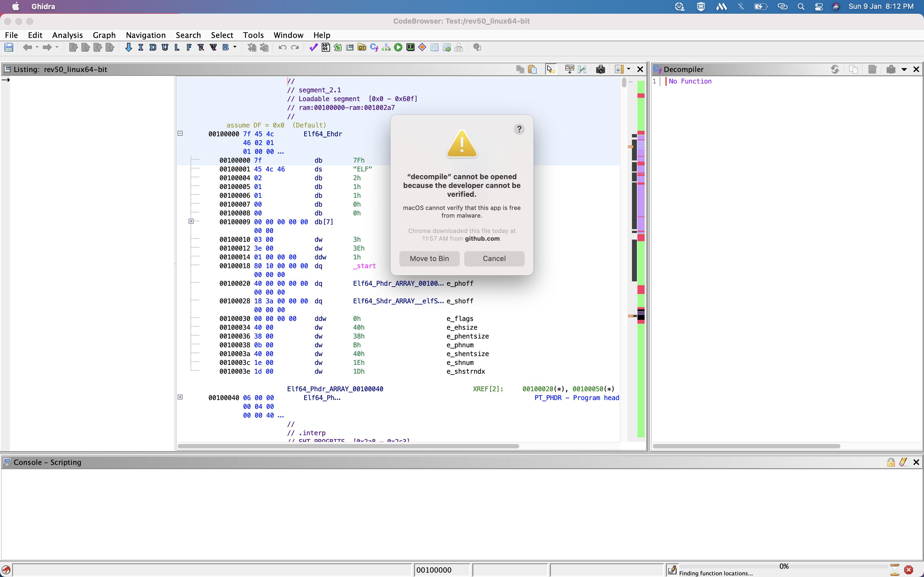The height and width of the screenshot is (577, 924).
Task: Collapse the Elf64_Ehdr structure
Action: point(180,134)
